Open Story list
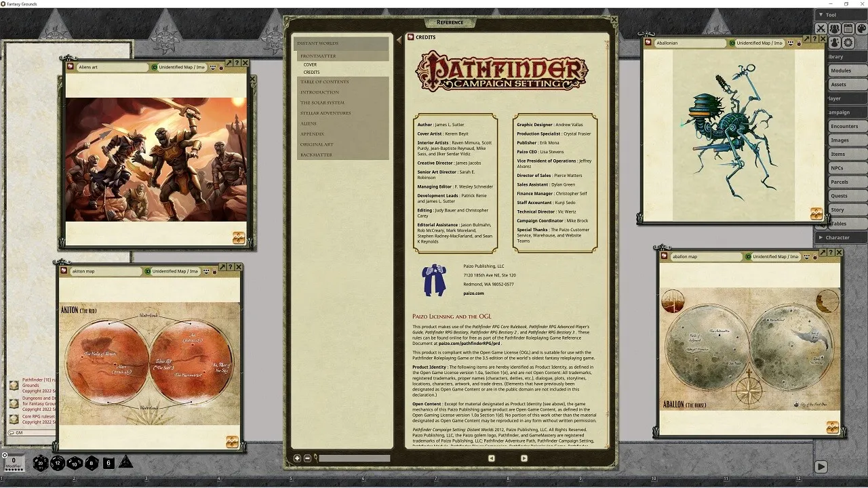 [x=847, y=210]
